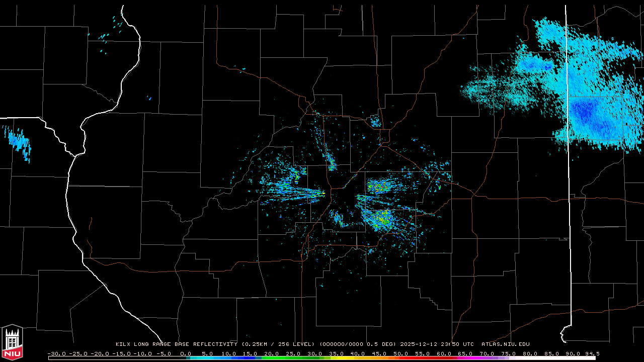Click the small blue echo cluster at far left edge
644x362 pixels.
tap(18, 142)
